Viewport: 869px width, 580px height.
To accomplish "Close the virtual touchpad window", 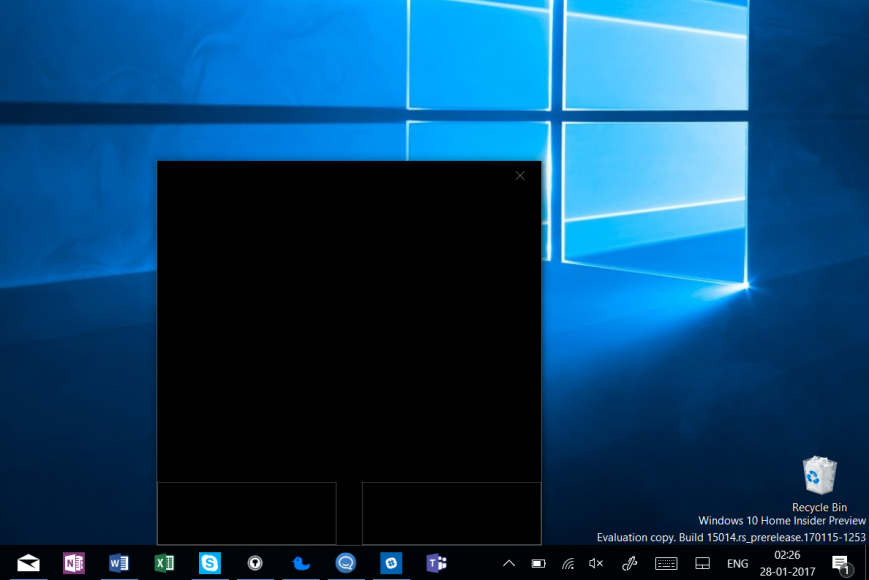I will tap(520, 176).
